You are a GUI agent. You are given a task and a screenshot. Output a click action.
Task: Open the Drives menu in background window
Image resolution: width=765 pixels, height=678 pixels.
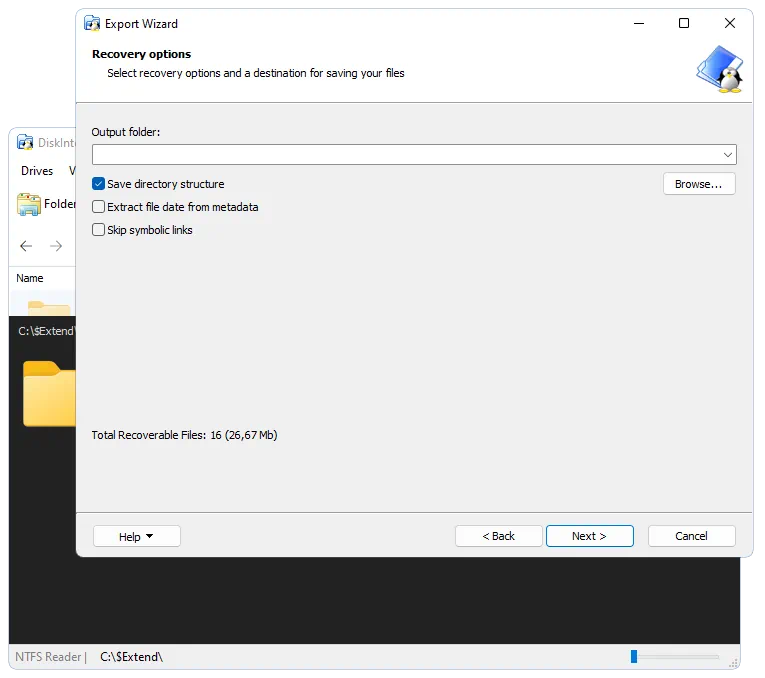click(x=37, y=171)
